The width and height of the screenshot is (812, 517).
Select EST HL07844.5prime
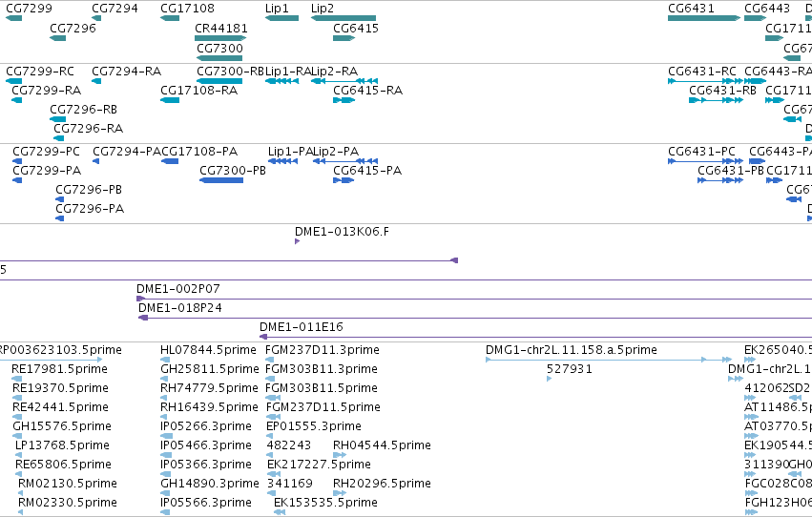click(x=165, y=360)
